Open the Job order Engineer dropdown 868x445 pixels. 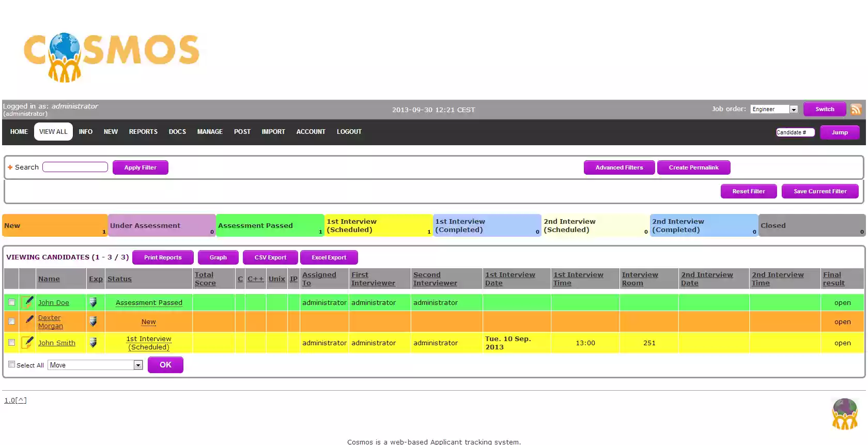[774, 109]
